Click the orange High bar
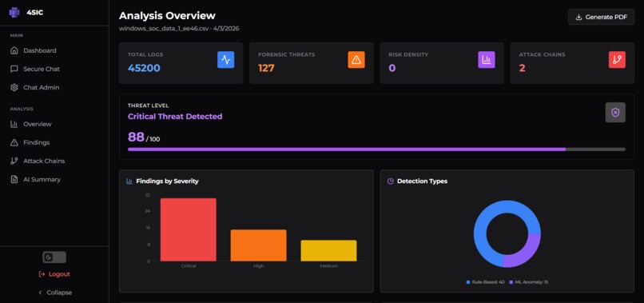 click(258, 245)
